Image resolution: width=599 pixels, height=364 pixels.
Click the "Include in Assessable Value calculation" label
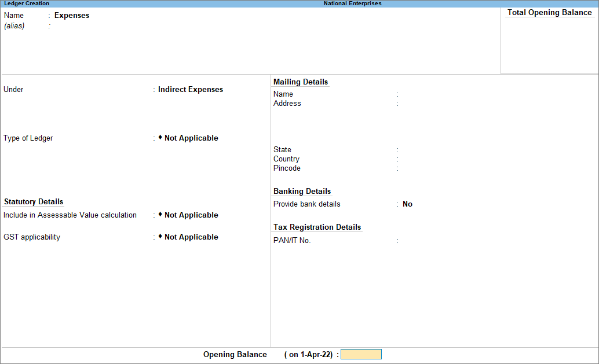coord(70,215)
